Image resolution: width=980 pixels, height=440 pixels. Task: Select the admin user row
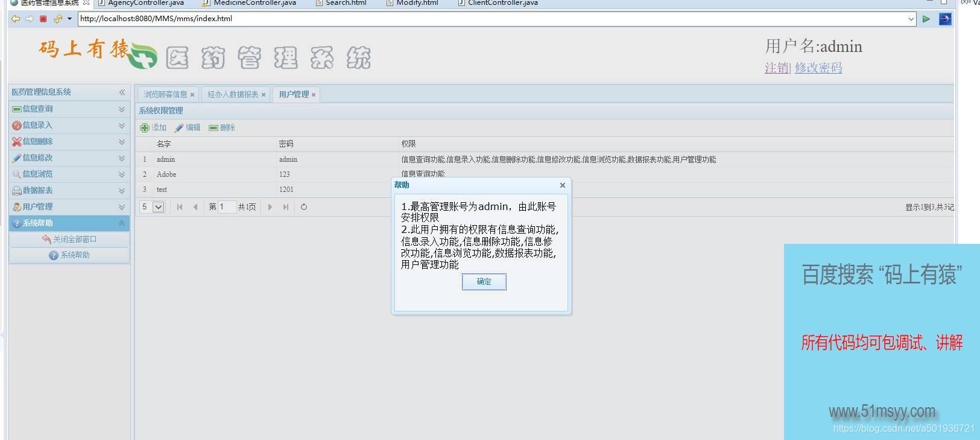pyautogui.click(x=545, y=159)
